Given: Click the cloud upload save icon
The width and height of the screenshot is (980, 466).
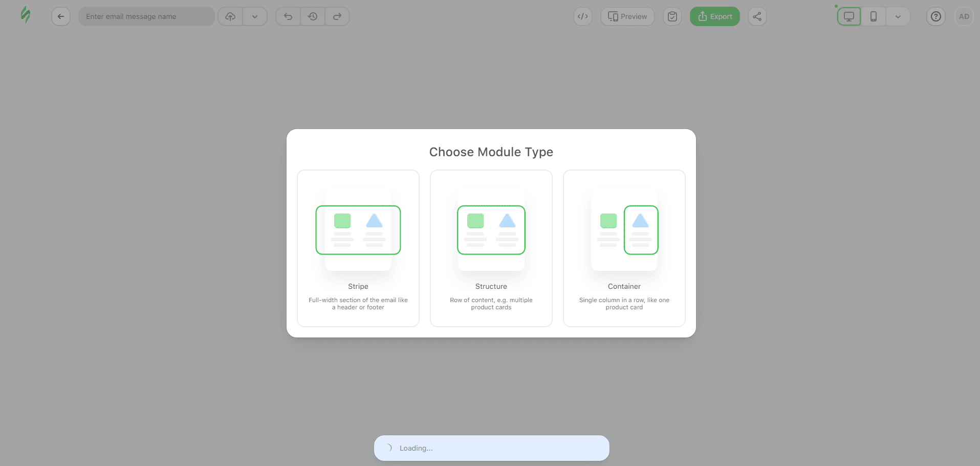Looking at the screenshot, I should (230, 16).
